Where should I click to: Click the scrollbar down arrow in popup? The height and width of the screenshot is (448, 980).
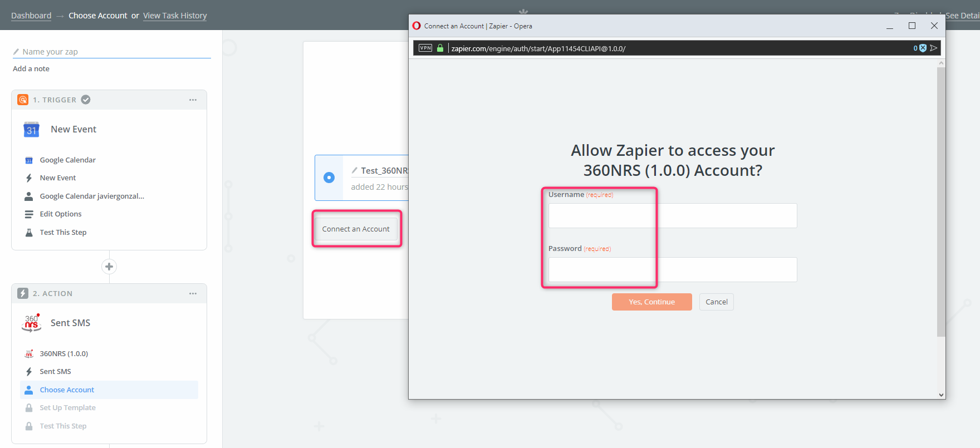[941, 395]
